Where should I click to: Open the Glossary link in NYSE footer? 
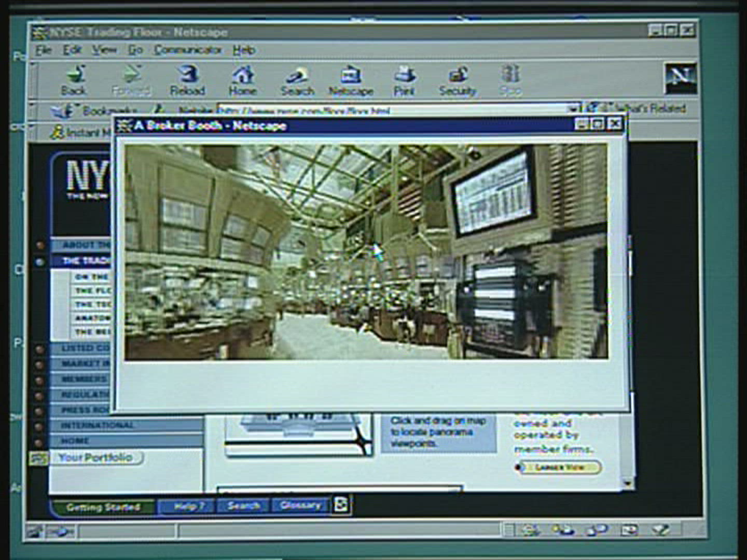tap(300, 505)
